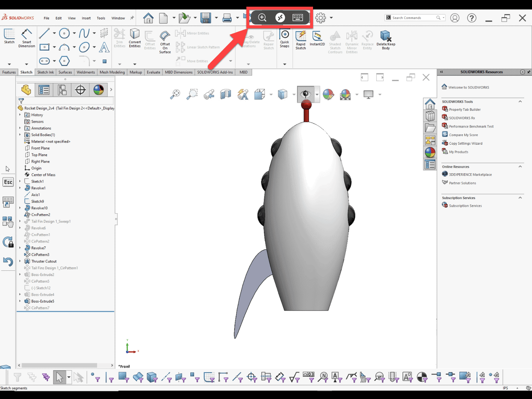Toggle Filter Solid Bodies icon
The image size is (532, 399).
click(152, 377)
